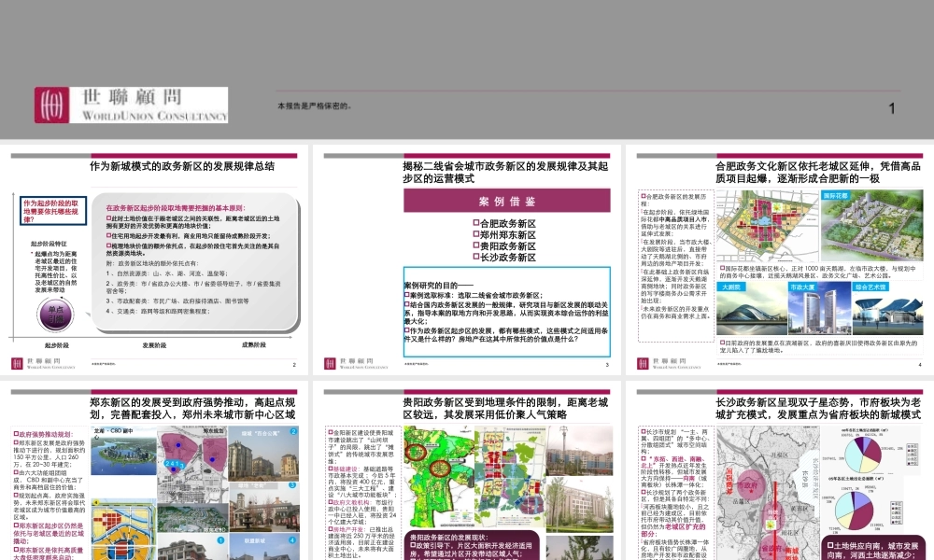Click the footer WorldUnion logo on slide 2
This screenshot has width=934, height=560.
(x=44, y=363)
